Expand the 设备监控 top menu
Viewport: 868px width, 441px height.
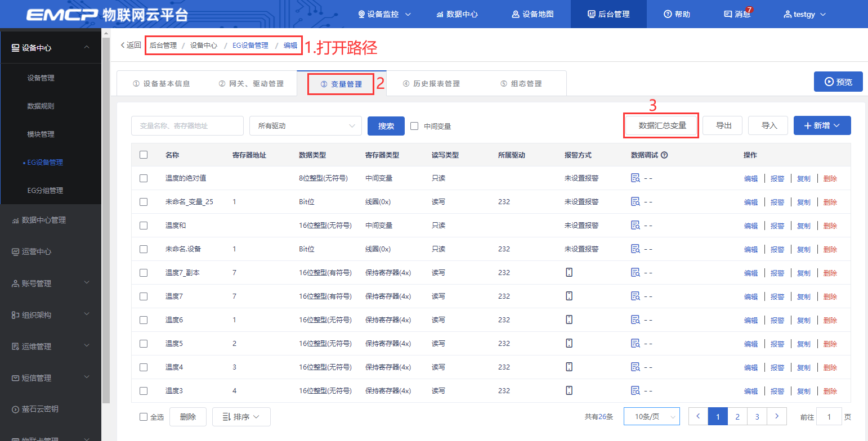384,14
